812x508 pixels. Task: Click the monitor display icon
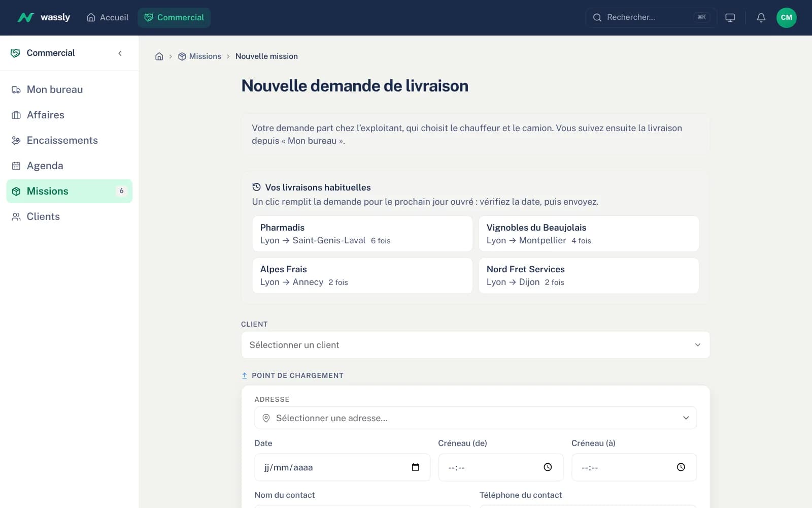click(730, 18)
